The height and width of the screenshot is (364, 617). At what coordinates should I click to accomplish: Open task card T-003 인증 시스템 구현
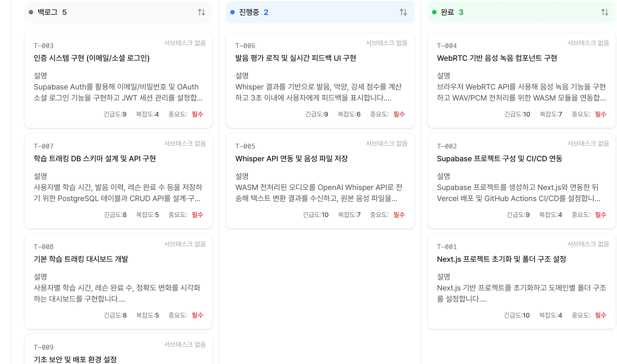pyautogui.click(x=118, y=80)
